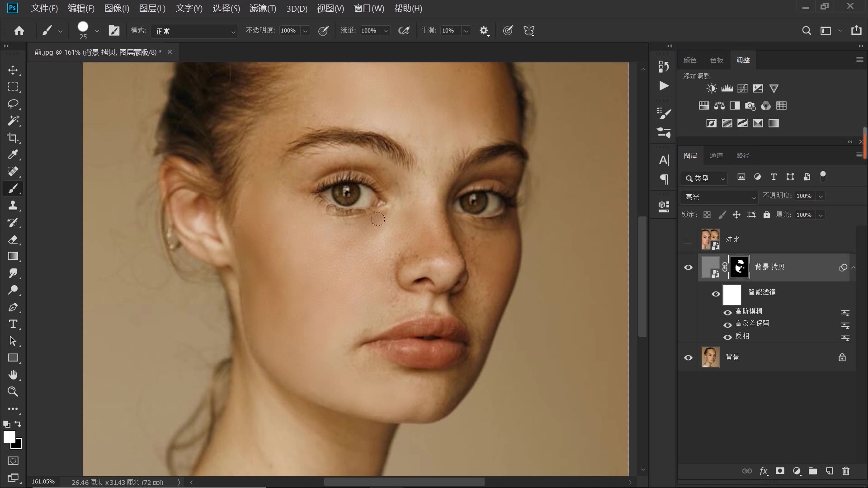Expand the layer 不透明度 dropdown arrow
Image resolution: width=868 pixels, height=488 pixels.
[x=821, y=196]
